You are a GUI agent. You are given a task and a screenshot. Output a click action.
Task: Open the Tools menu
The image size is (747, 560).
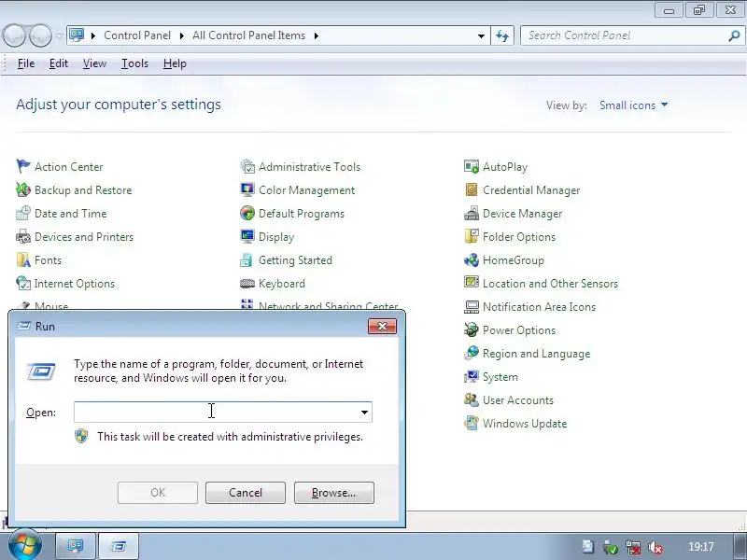[x=134, y=63]
